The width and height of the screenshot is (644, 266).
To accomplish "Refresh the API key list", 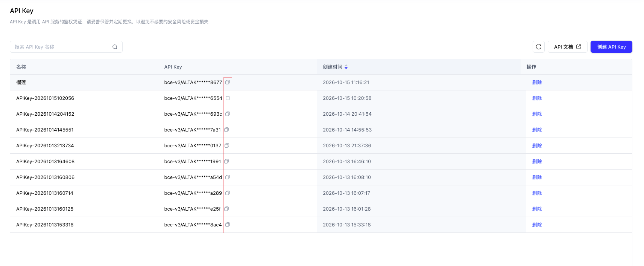I will 539,47.
